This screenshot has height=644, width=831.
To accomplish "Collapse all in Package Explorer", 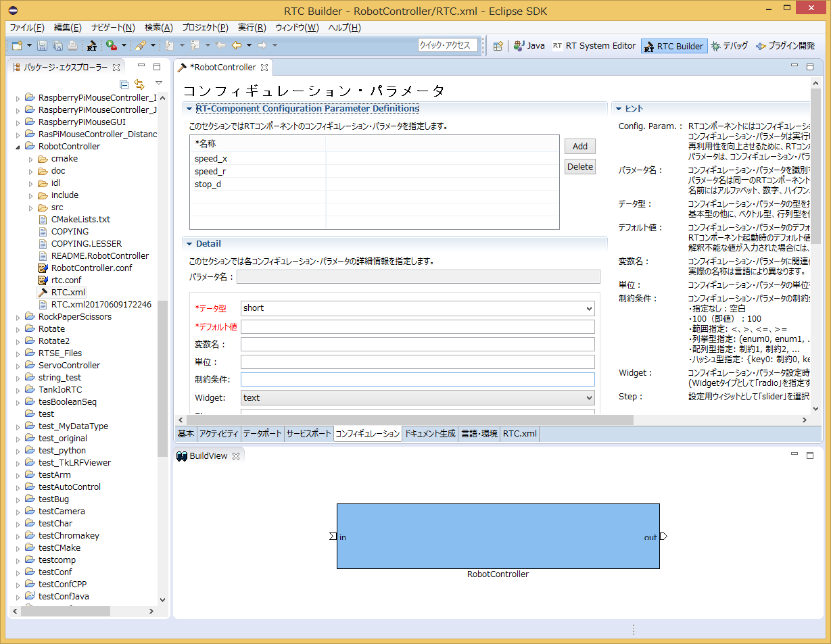I will tap(124, 84).
